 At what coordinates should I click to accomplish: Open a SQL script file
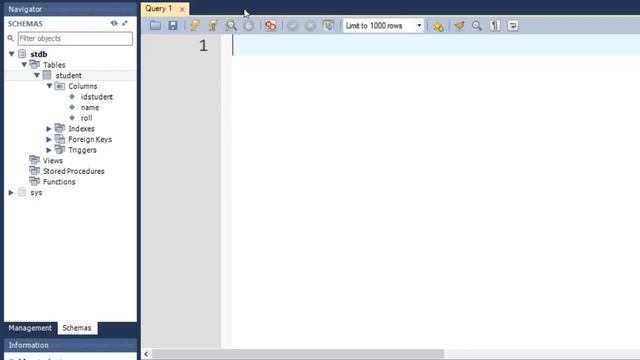pyautogui.click(x=155, y=26)
